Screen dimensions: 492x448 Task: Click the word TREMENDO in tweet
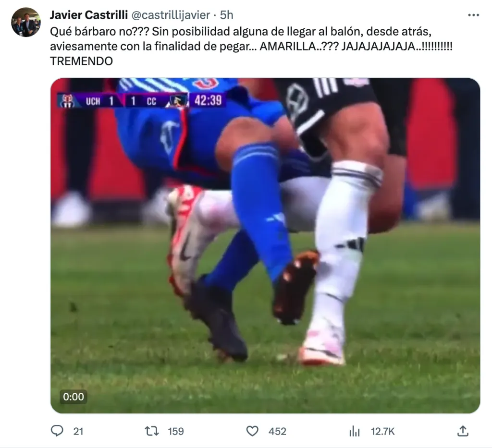[81, 61]
